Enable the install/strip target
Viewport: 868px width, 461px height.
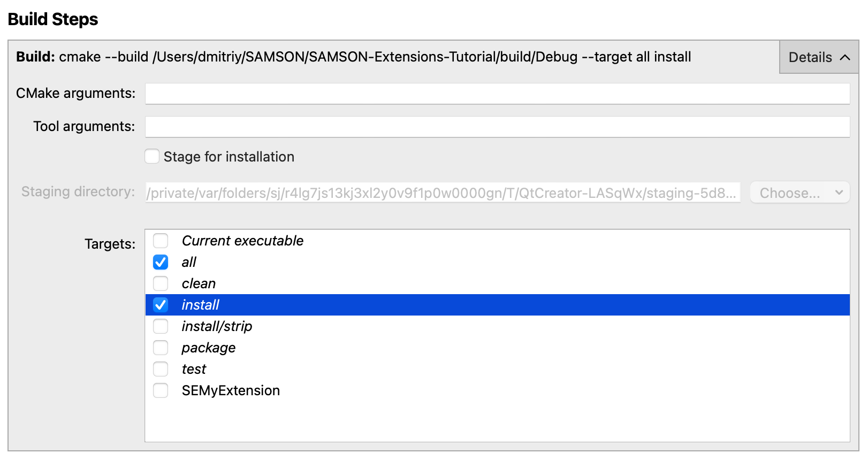tap(161, 326)
